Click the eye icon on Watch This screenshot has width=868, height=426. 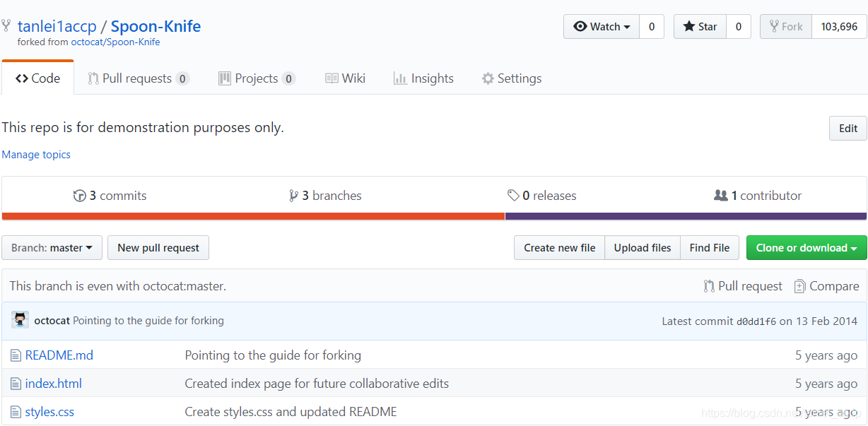pyautogui.click(x=580, y=27)
